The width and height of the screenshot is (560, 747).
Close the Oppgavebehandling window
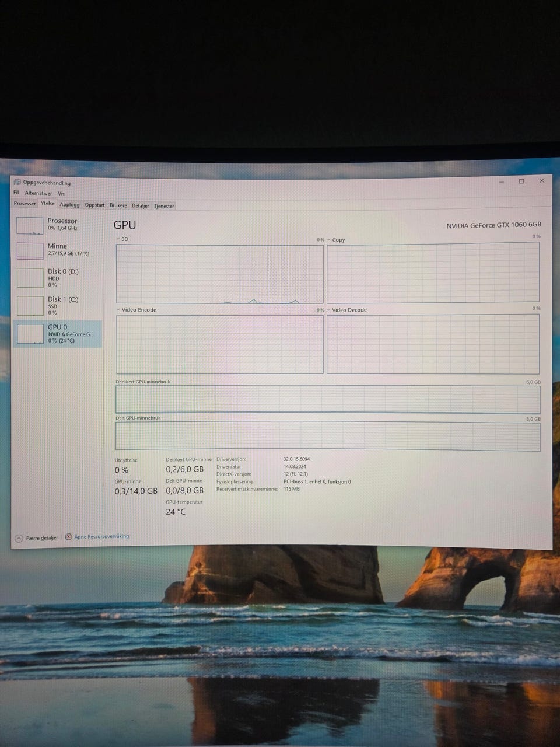click(542, 181)
